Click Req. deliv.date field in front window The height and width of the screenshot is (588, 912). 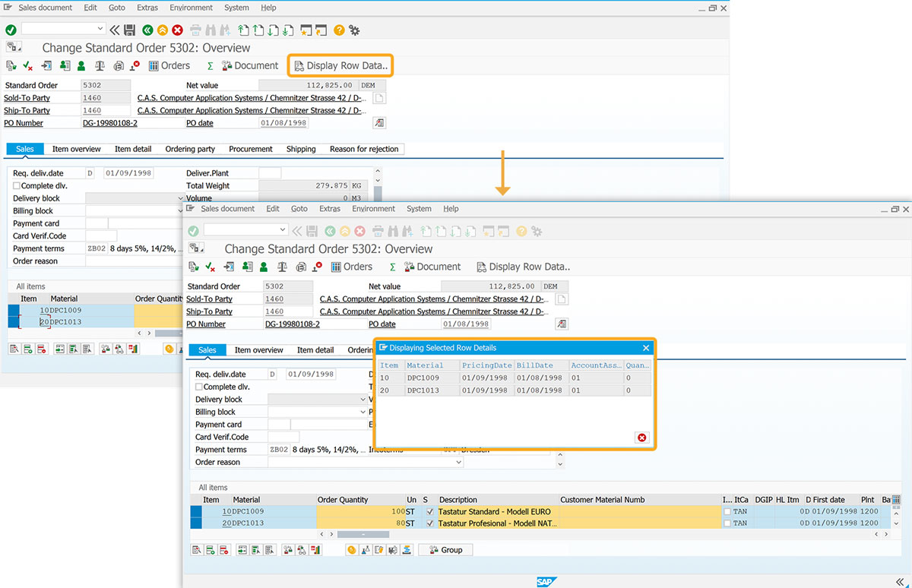click(x=310, y=375)
